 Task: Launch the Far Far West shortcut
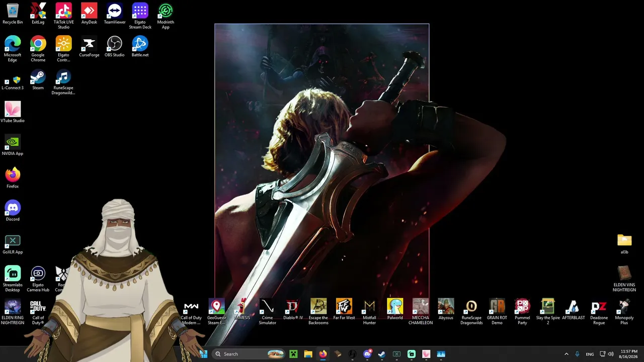(x=344, y=309)
